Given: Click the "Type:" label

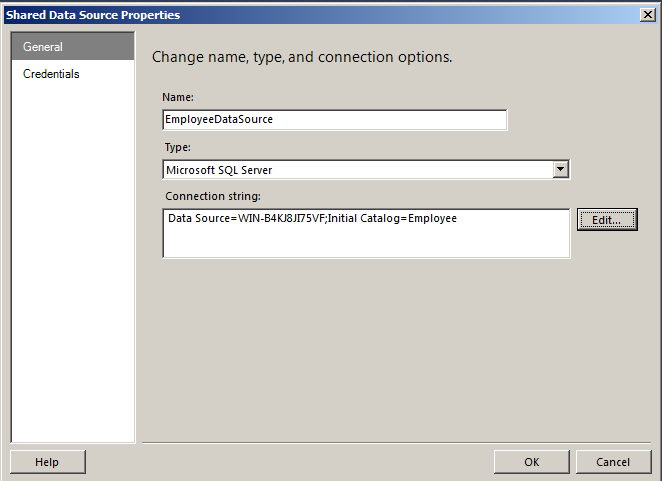Looking at the screenshot, I should 176,147.
